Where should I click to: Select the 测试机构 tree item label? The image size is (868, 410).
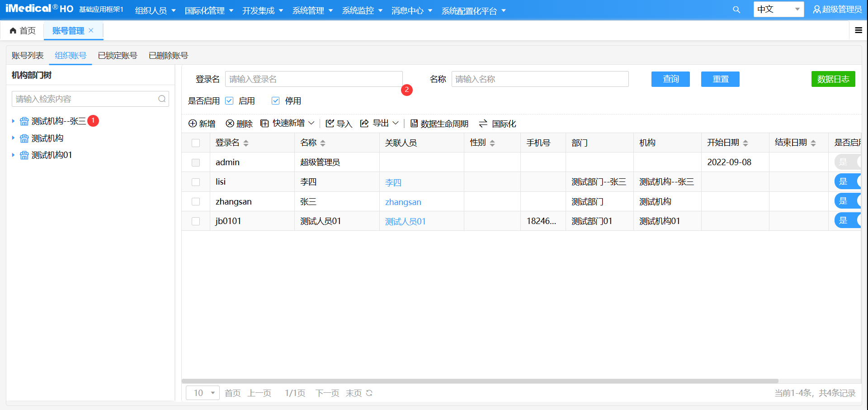47,138
